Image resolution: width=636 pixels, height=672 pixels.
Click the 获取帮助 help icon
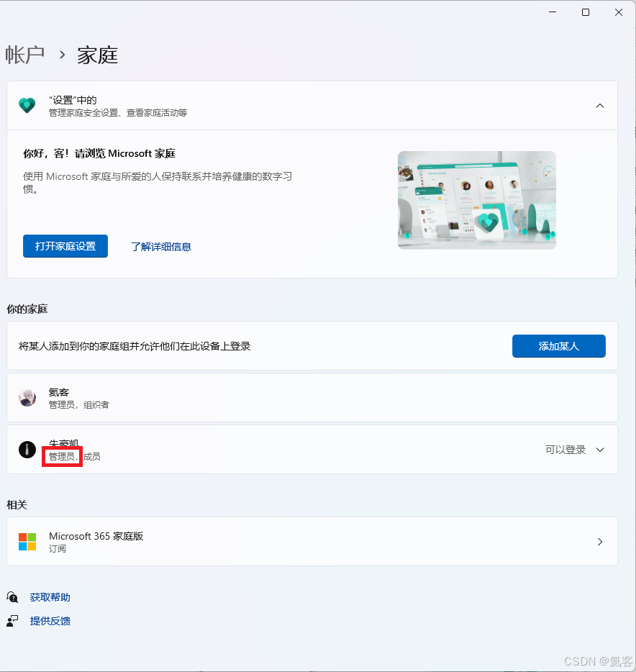click(12, 597)
